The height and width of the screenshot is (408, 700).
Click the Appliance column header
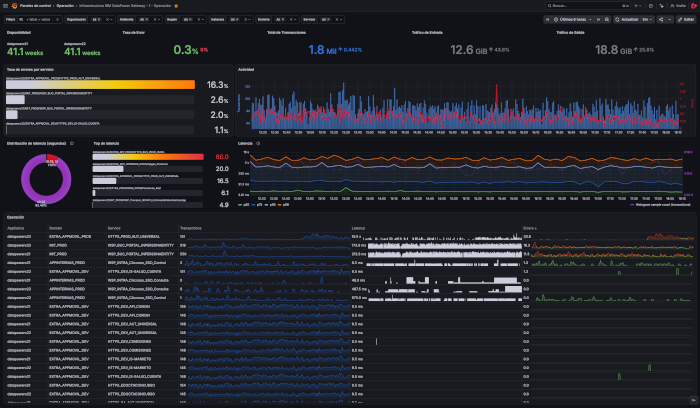pyautogui.click(x=16, y=228)
